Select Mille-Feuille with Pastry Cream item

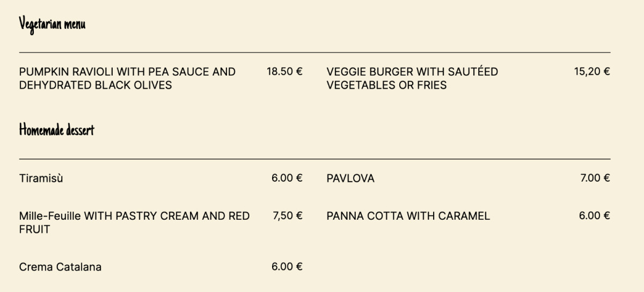coord(134,216)
